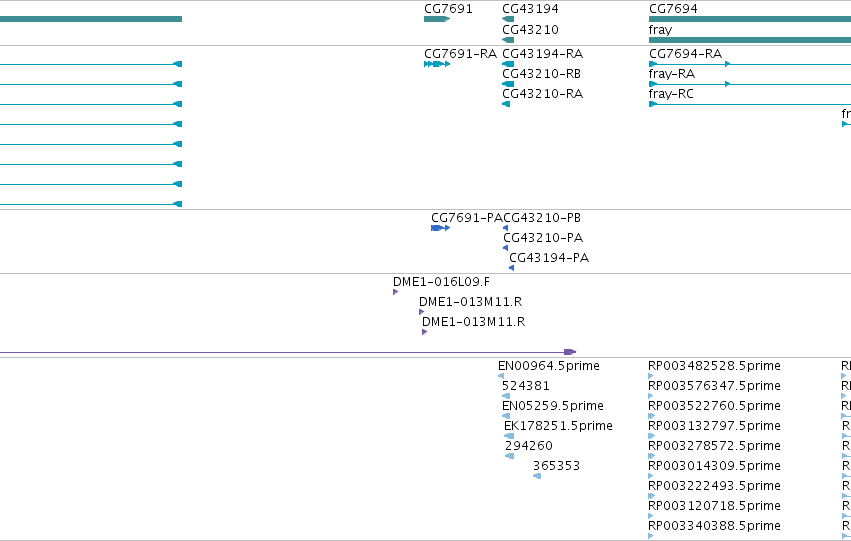Click the fray-RC transcript label
The width and height of the screenshot is (851, 541).
tap(671, 94)
